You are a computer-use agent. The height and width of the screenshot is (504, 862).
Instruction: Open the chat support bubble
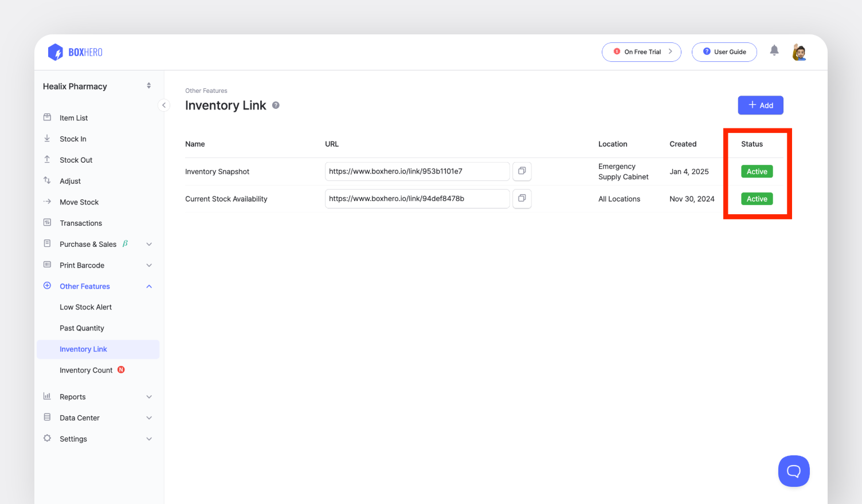[x=793, y=471]
